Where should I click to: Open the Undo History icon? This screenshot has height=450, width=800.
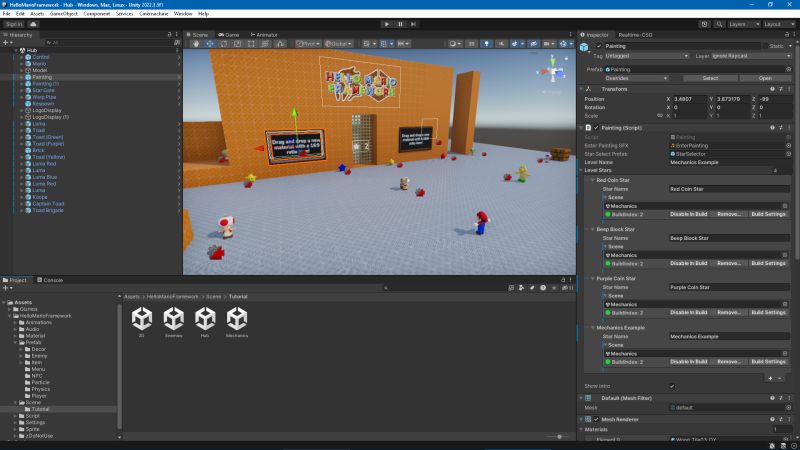click(704, 24)
